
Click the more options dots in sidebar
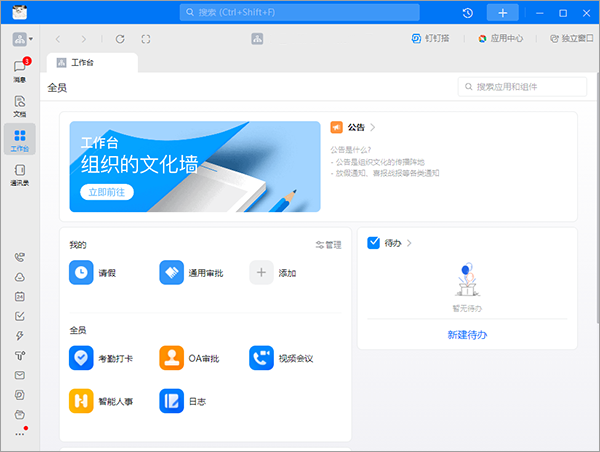pyautogui.click(x=20, y=434)
